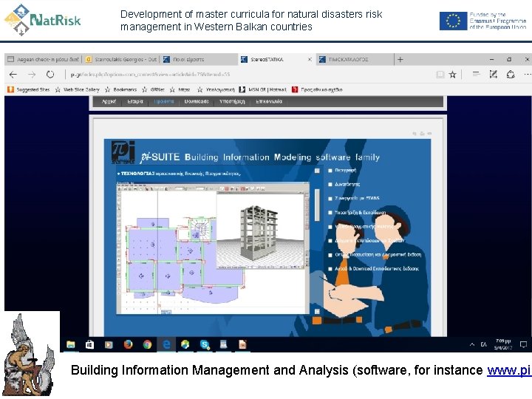
Task: Click the banner vertical scrollbar thumb
Action: pos(317,205)
